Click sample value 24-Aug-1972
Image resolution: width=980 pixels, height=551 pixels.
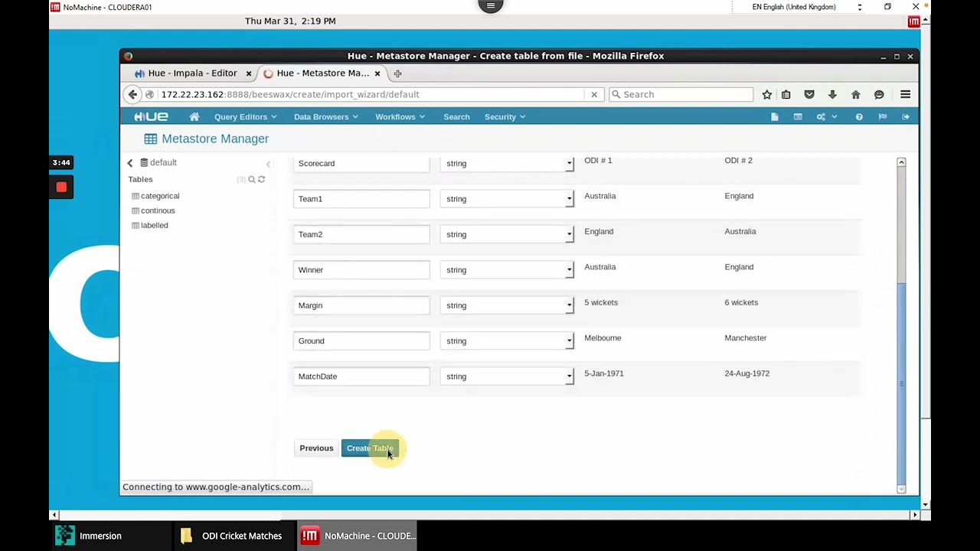click(747, 373)
